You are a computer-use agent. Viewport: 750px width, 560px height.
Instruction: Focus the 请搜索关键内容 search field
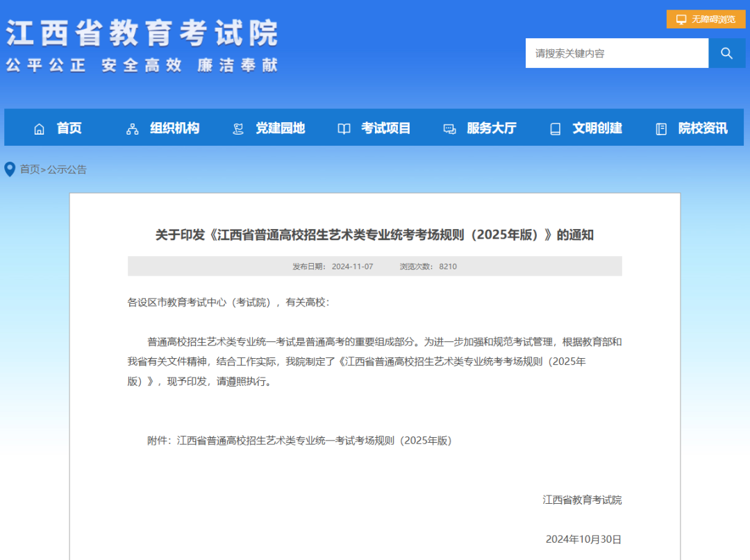coord(617,53)
